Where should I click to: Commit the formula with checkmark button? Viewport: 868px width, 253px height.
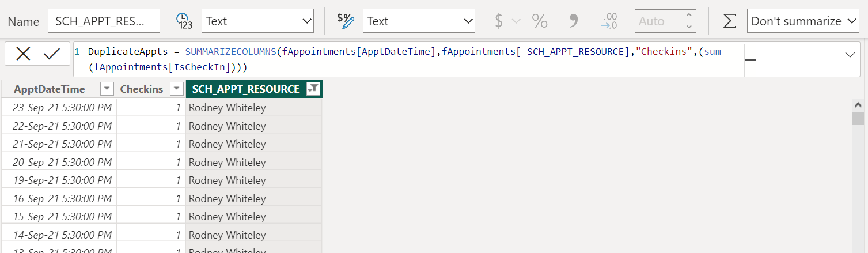coord(52,54)
